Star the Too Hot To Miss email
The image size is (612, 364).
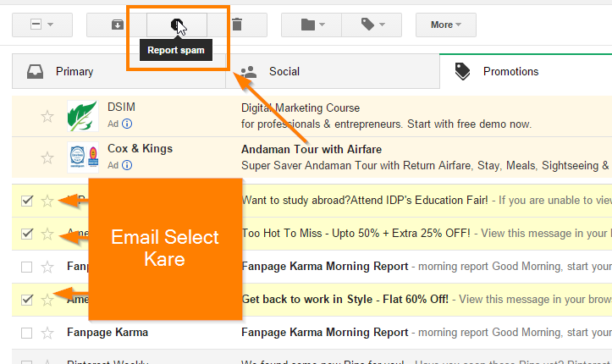pos(47,234)
